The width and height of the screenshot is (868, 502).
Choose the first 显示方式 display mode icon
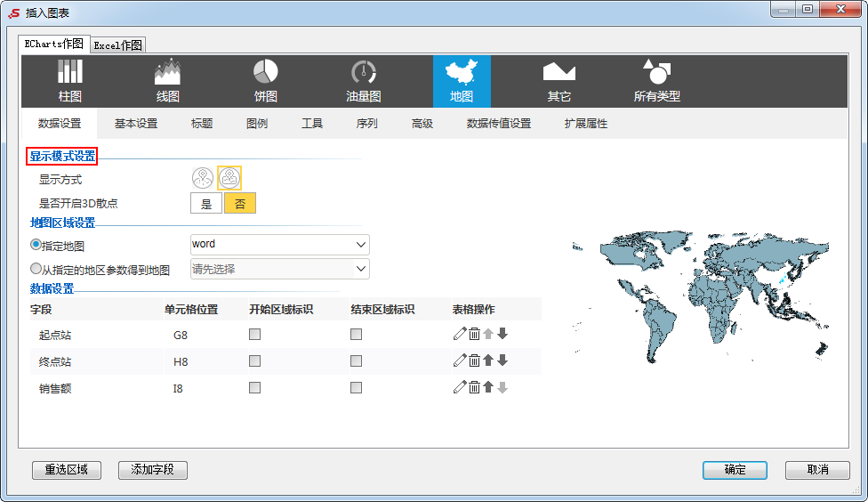point(203,178)
